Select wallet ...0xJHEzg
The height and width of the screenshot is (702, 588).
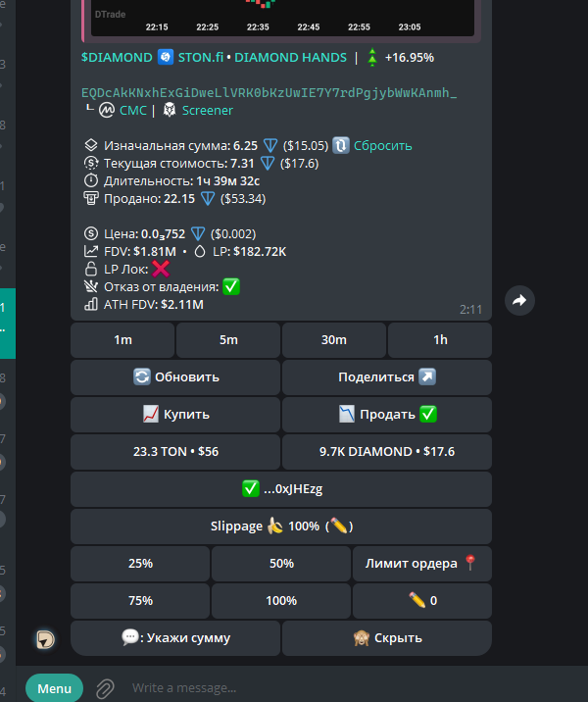tap(281, 489)
